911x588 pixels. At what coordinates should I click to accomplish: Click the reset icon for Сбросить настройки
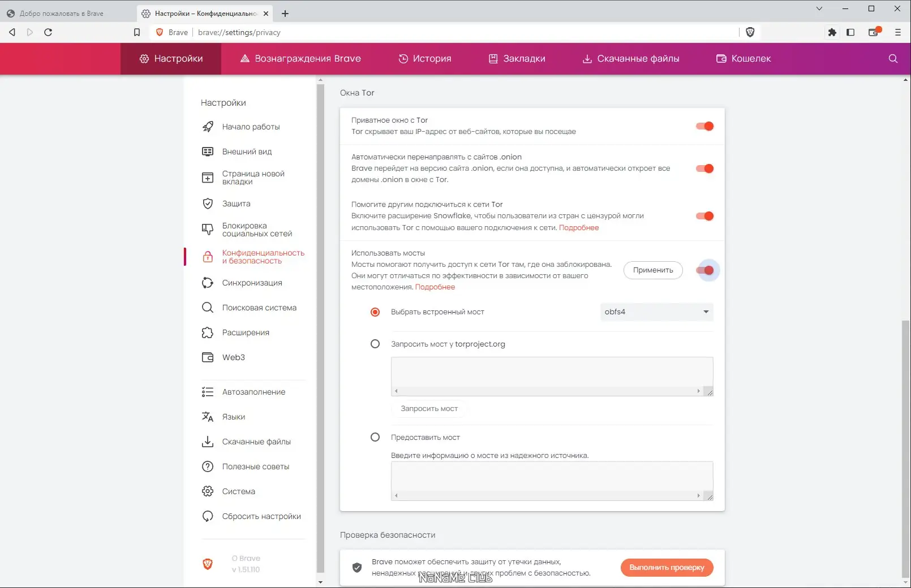click(208, 516)
